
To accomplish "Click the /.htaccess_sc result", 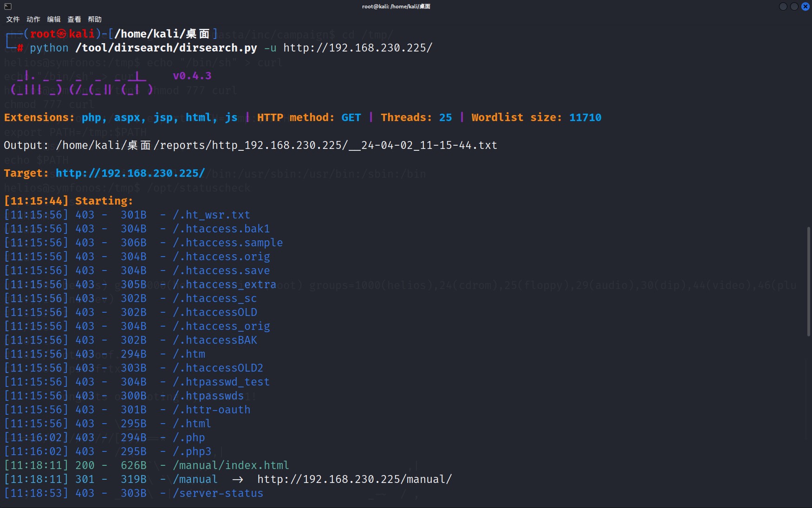I will (x=214, y=298).
